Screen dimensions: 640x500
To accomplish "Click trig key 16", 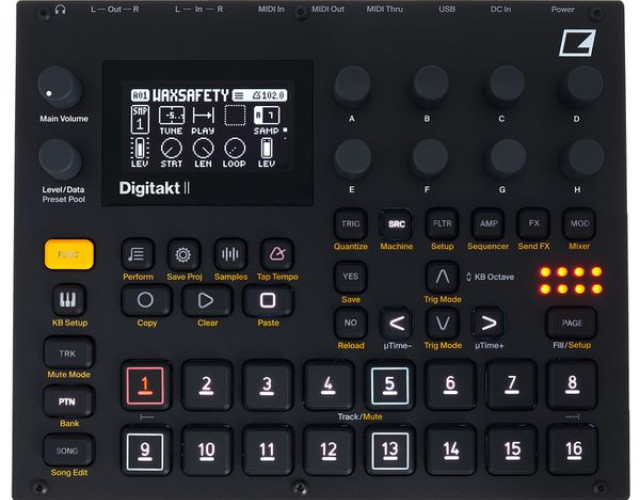I will (x=572, y=451).
